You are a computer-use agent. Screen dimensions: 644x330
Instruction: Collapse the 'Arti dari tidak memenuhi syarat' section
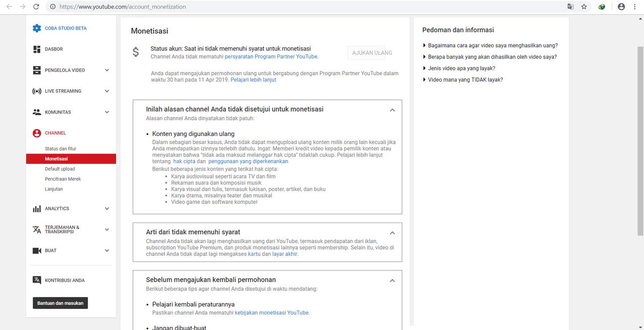click(x=392, y=233)
